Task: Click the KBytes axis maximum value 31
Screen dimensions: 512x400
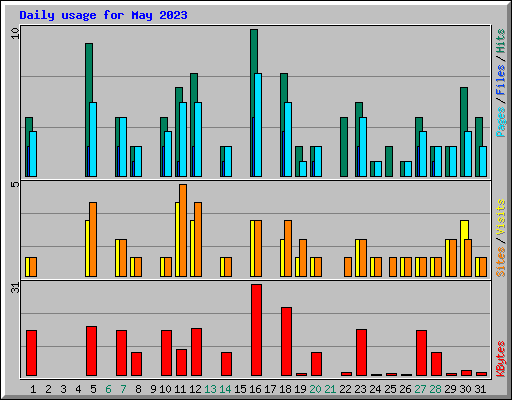Action: [15, 288]
